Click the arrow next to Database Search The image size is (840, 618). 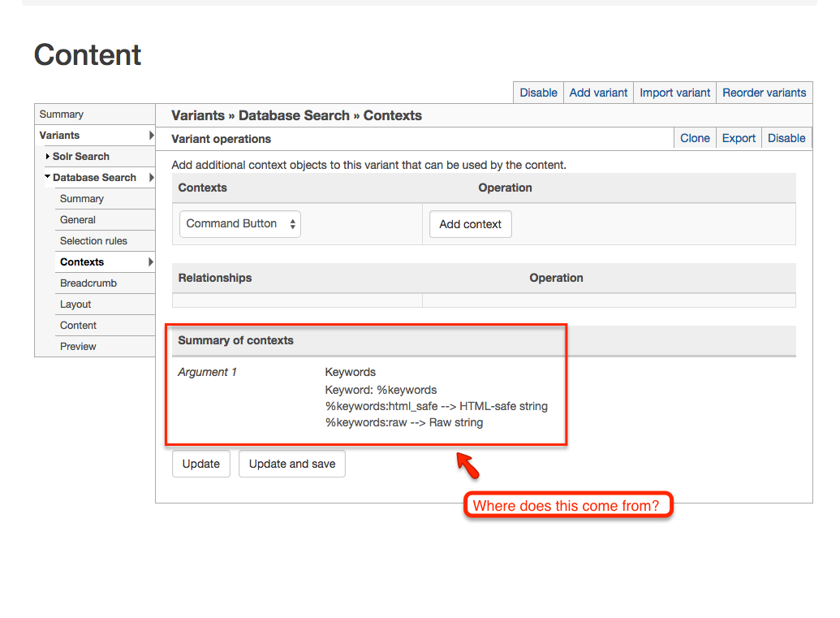point(151,177)
